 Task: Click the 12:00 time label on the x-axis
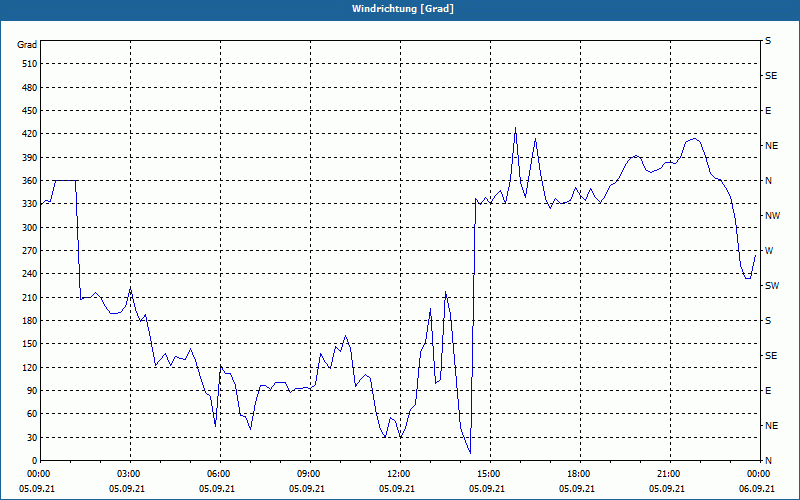tap(397, 473)
